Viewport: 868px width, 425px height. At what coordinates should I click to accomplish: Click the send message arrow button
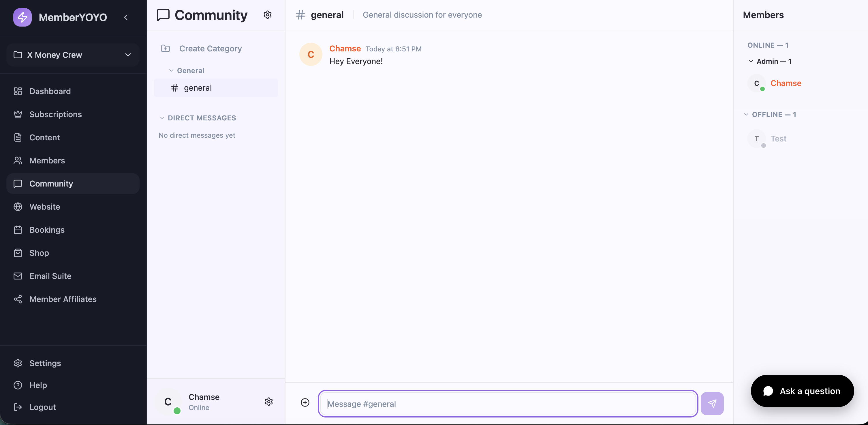(x=712, y=403)
